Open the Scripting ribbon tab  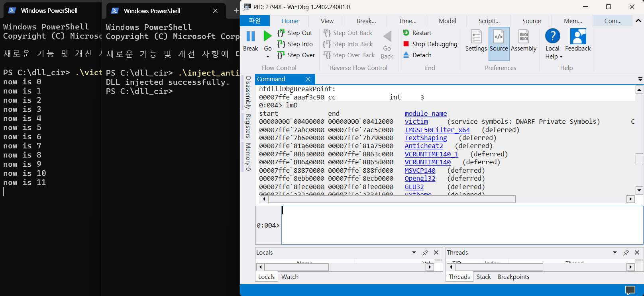(x=489, y=21)
